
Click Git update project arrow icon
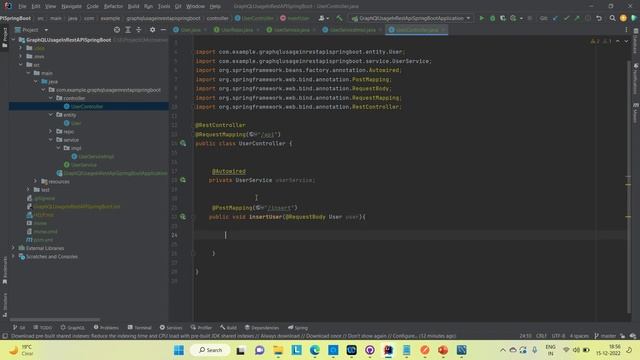[x=556, y=18]
